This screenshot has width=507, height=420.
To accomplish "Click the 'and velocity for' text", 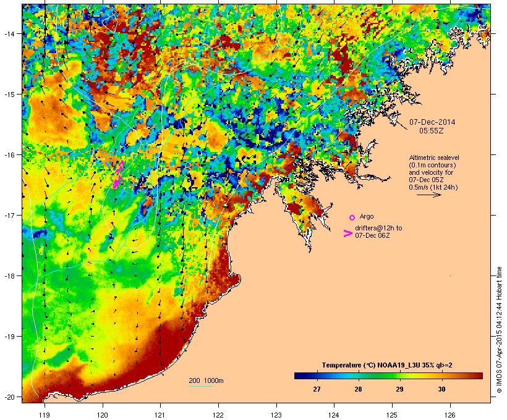I will click(431, 172).
